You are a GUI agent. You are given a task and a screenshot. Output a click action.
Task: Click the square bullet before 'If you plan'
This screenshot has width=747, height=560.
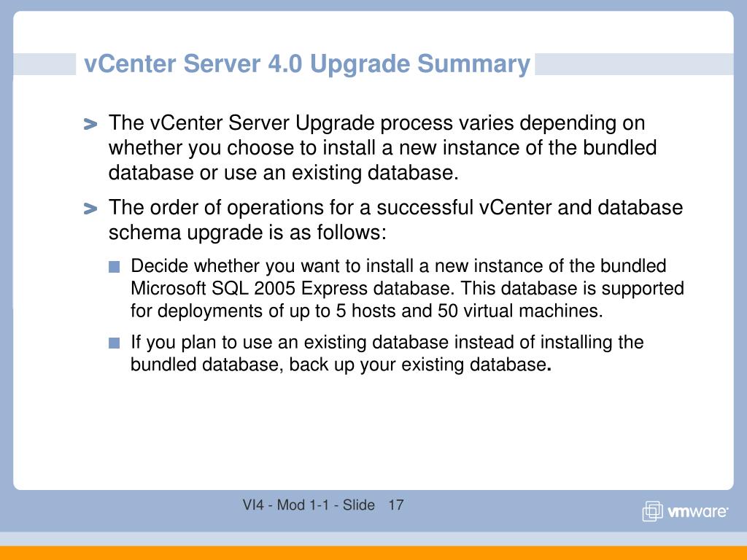[114, 343]
